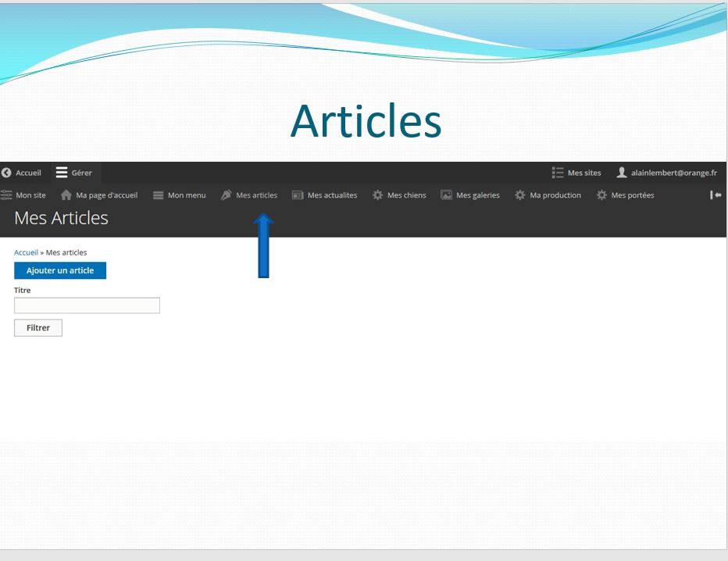Open Mes actualites section
This screenshot has width=728, height=561.
[x=324, y=195]
